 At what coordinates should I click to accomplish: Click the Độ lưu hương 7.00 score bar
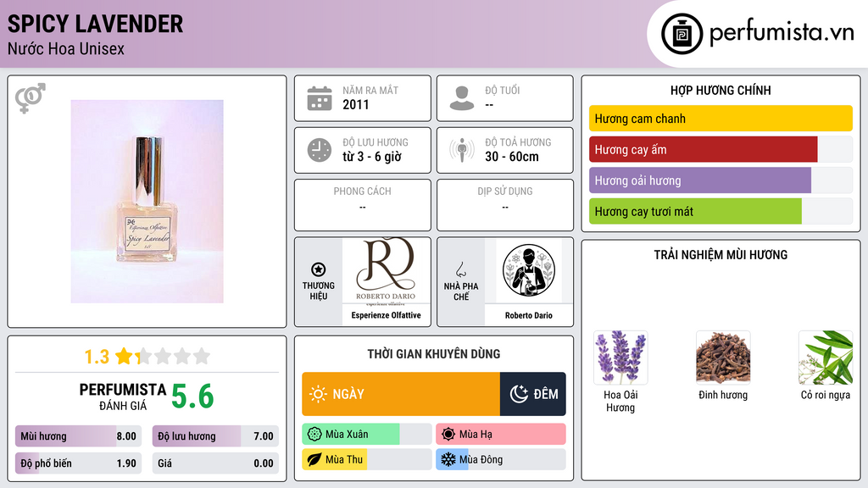pyautogui.click(x=215, y=436)
